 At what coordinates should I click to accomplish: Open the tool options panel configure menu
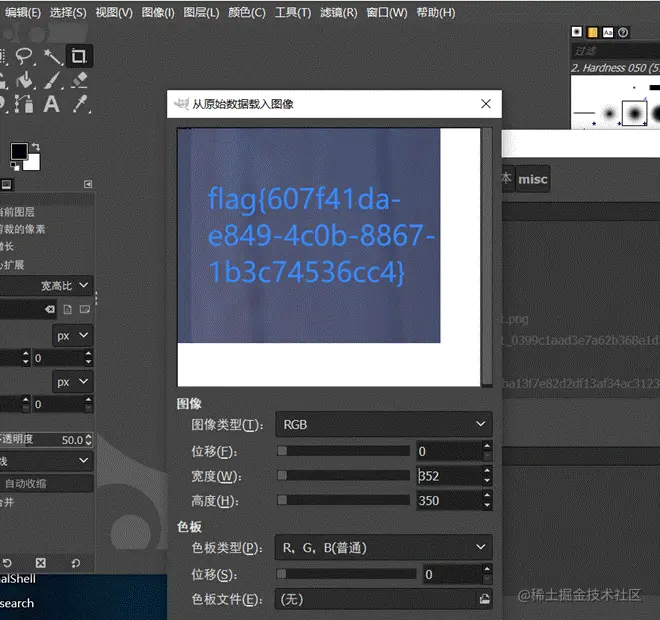pyautogui.click(x=88, y=184)
